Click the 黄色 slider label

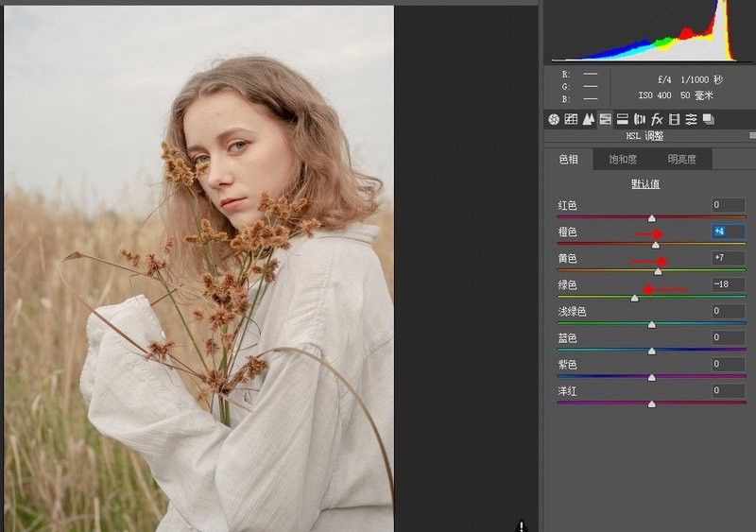(568, 259)
